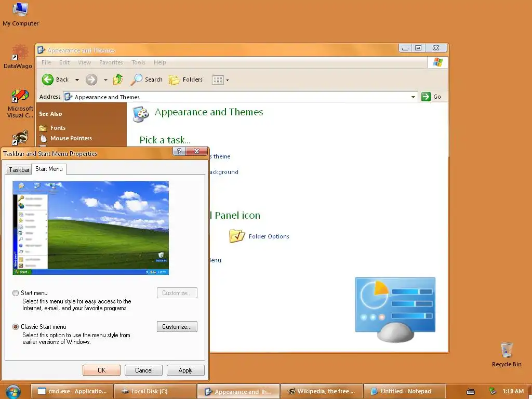The image size is (532, 399).
Task: Click the help question mark in dialog title
Action: pos(179,151)
